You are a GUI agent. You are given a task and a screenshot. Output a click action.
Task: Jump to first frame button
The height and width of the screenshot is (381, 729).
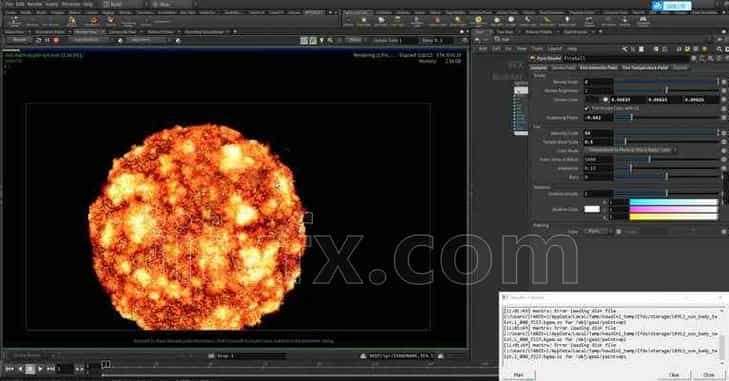(9, 369)
